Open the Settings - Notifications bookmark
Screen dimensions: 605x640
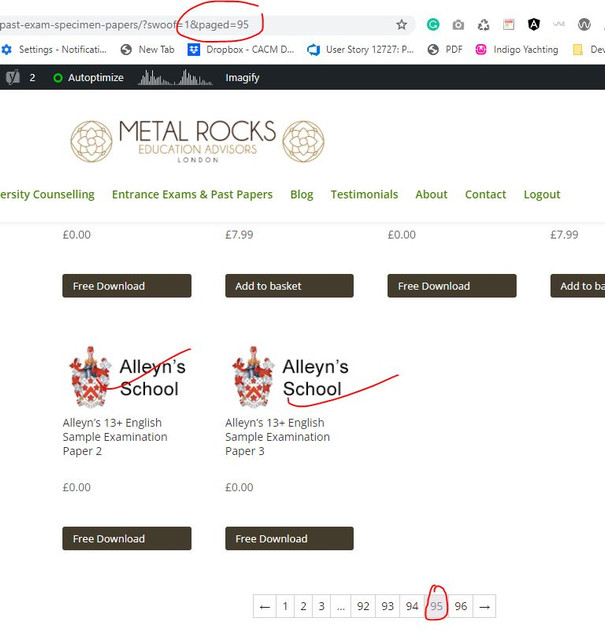click(54, 50)
